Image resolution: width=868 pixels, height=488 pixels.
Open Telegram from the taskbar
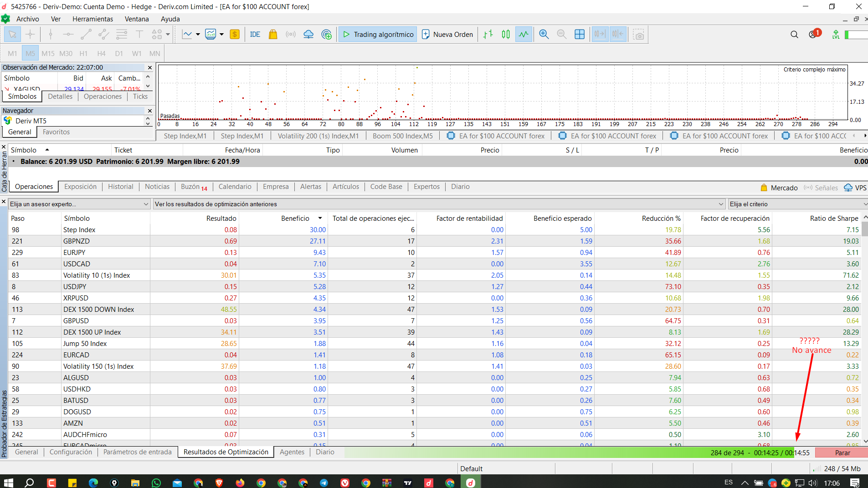[324, 483]
